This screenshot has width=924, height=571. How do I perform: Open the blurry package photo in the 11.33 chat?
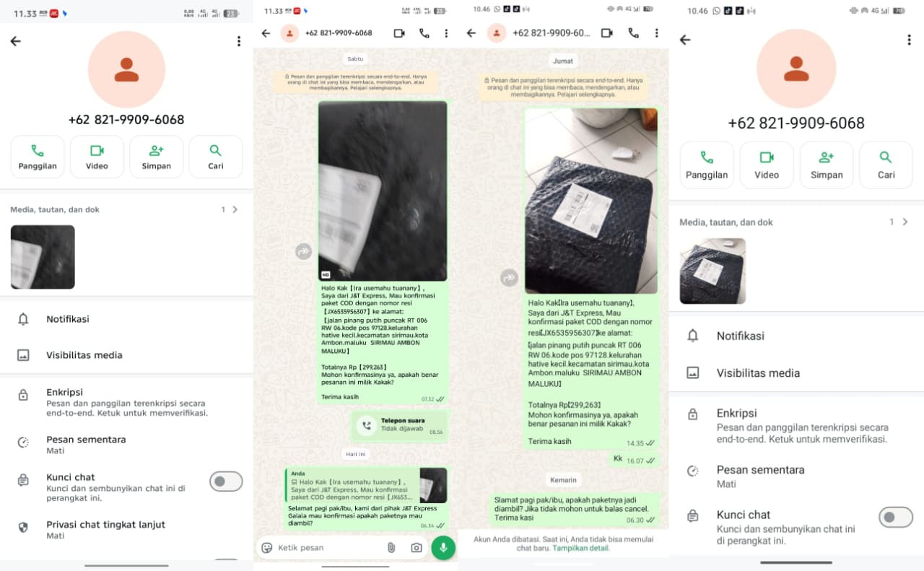(x=383, y=191)
